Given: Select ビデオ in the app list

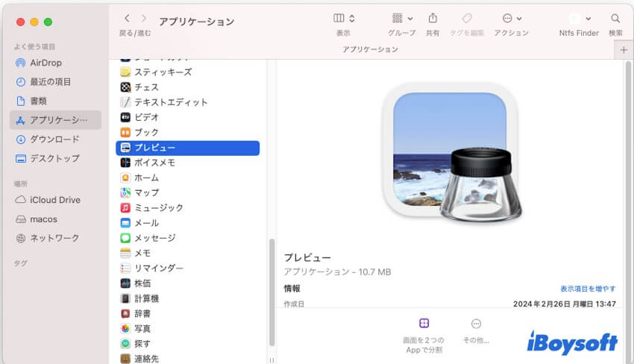Looking at the screenshot, I should tap(188, 117).
